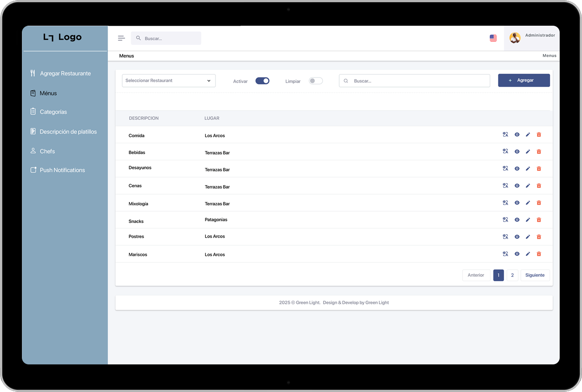Toggle the Activar switch off
Viewport: 582px width, 392px height.
[262, 81]
